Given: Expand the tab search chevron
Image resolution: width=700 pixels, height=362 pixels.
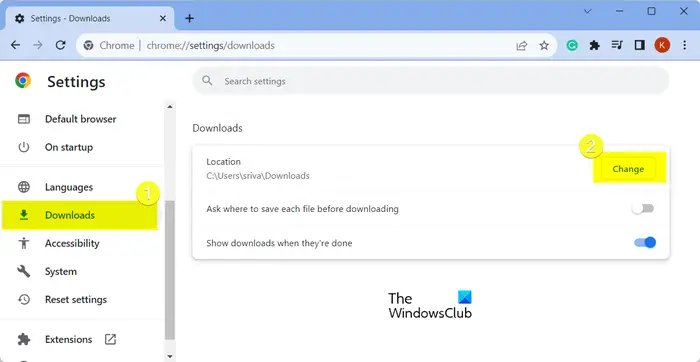Looking at the screenshot, I should [x=588, y=12].
